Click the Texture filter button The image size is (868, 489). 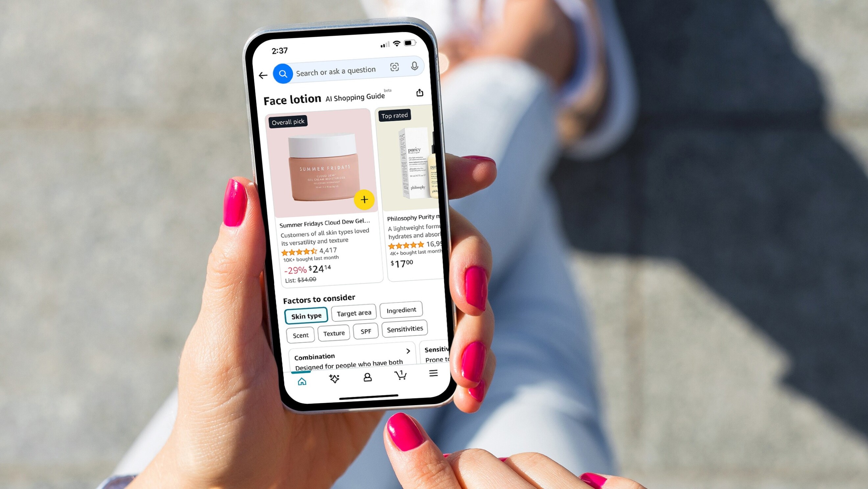[x=332, y=333]
